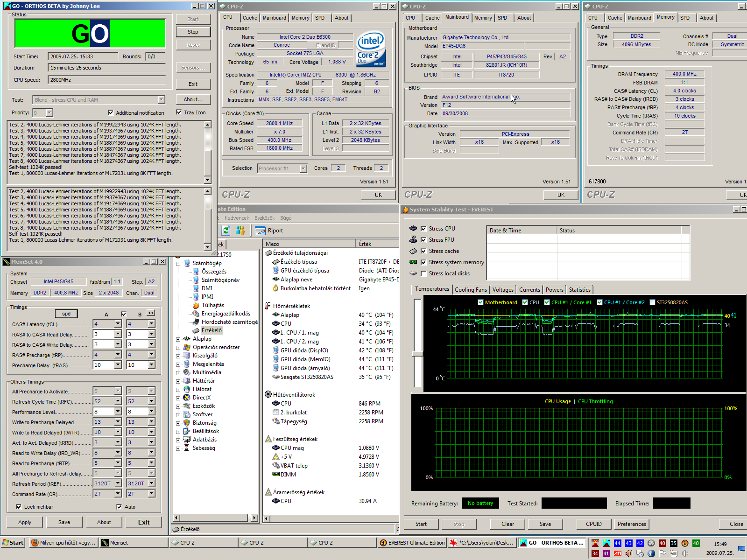Open CAS# Latency channel A dropdown
Viewport: 747px width, 560px height.
click(118, 324)
